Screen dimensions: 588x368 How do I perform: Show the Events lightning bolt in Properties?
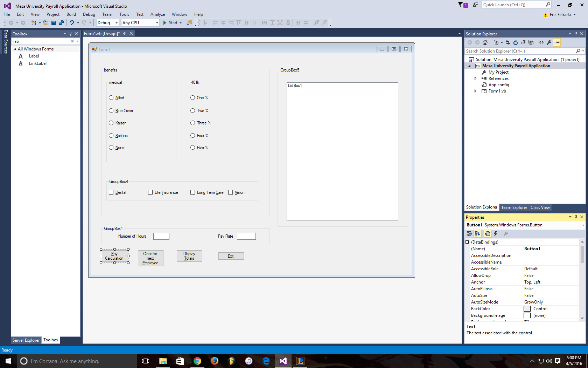[x=496, y=234]
